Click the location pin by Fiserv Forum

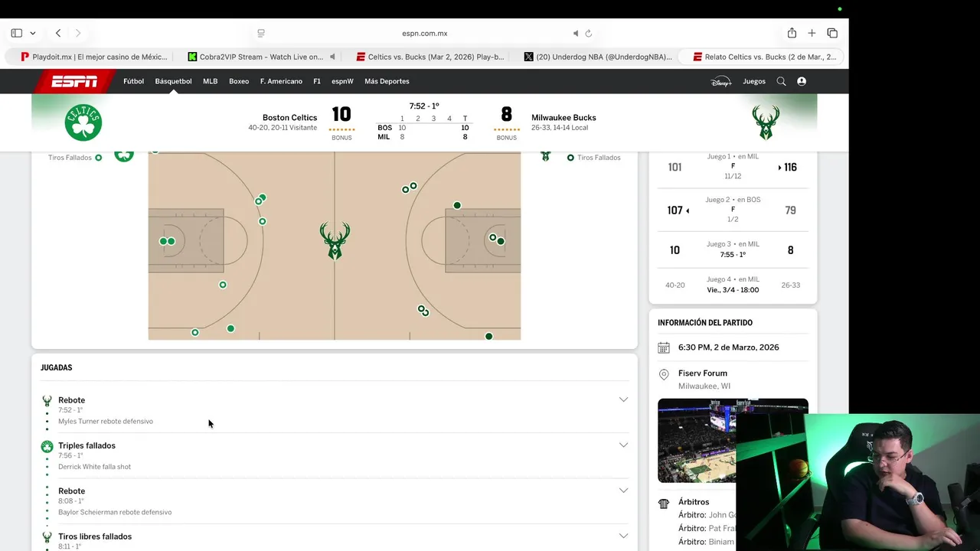click(x=664, y=374)
